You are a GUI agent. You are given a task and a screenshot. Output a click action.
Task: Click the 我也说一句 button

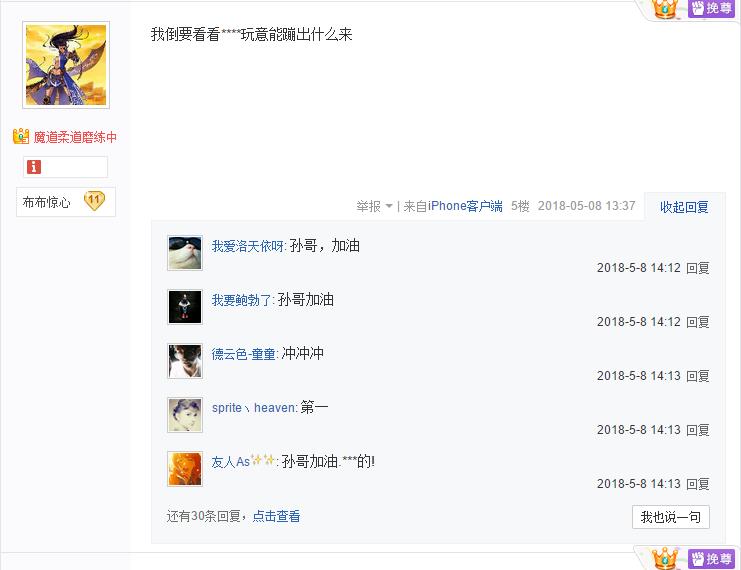click(x=671, y=517)
